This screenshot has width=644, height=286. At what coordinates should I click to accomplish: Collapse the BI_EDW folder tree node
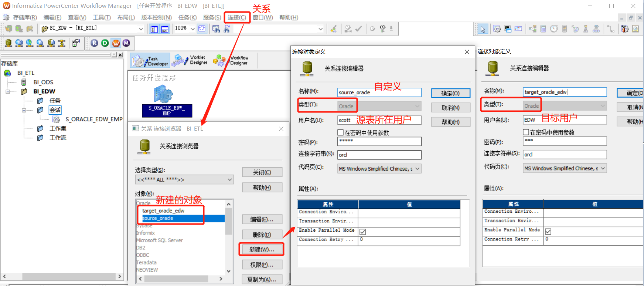7,91
